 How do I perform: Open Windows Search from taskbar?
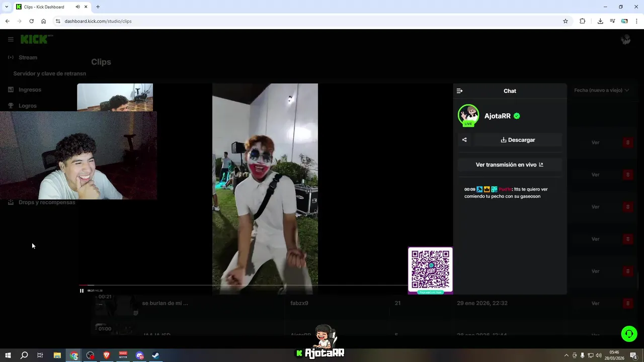pos(24,355)
